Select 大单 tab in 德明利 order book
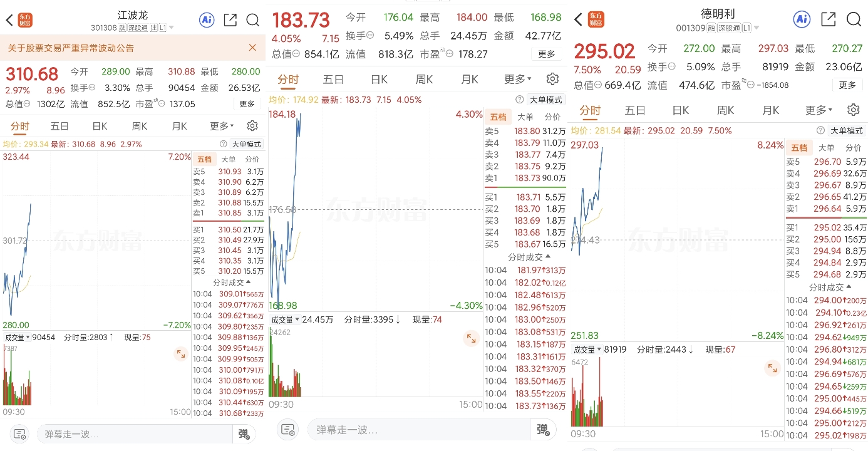868x451 pixels. [827, 148]
